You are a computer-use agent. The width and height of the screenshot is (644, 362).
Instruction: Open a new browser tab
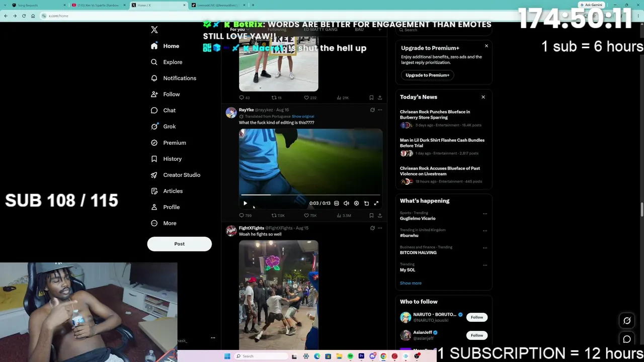(x=253, y=5)
